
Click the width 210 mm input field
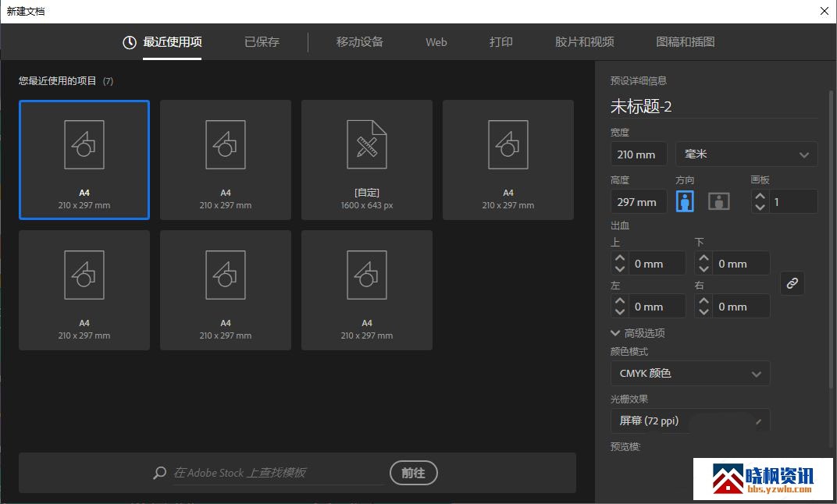[x=638, y=154]
